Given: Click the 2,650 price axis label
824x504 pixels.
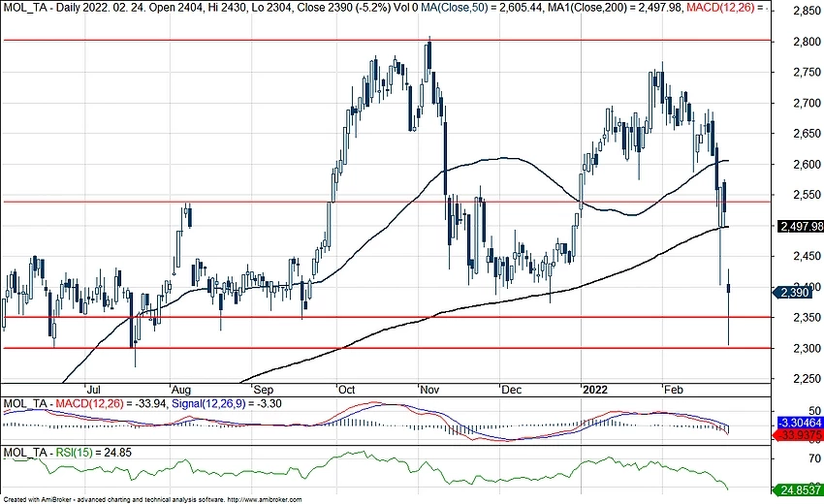Looking at the screenshot, I should (x=807, y=134).
